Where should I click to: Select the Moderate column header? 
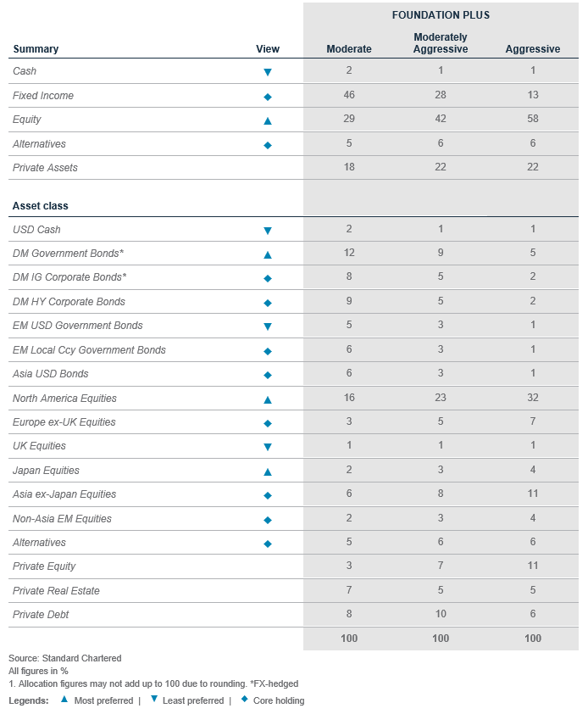pos(349,49)
